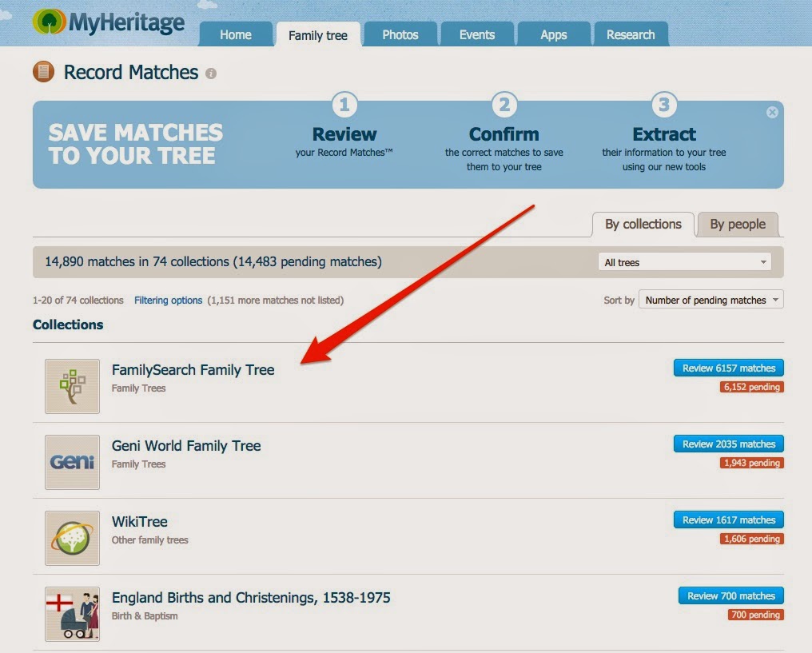Image resolution: width=812 pixels, height=653 pixels.
Task: Close the Save Matches banner
Action: (x=772, y=113)
